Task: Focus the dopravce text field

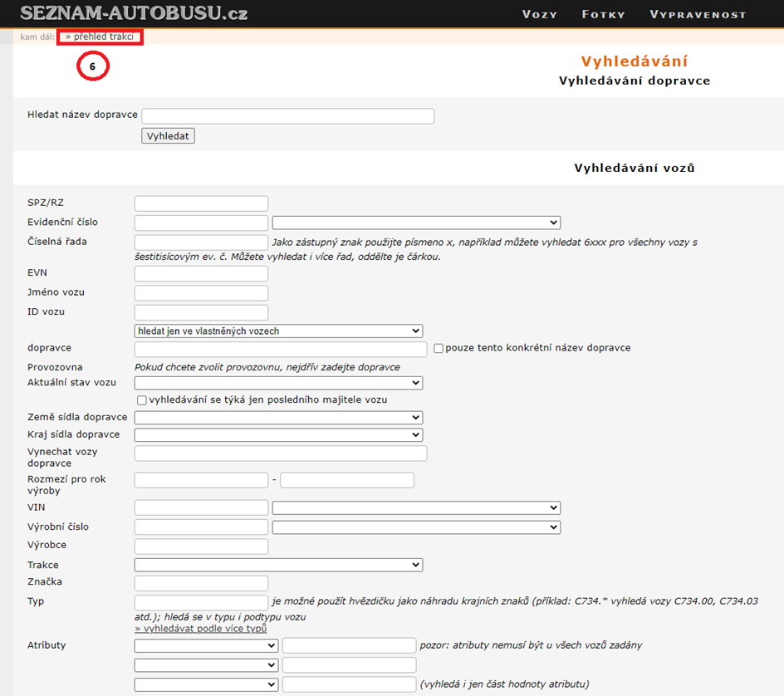Action: [x=281, y=349]
